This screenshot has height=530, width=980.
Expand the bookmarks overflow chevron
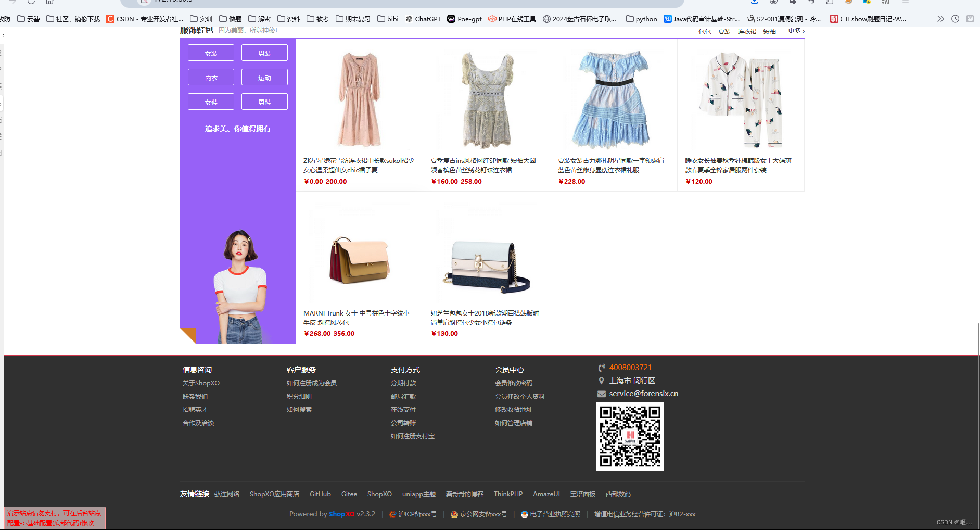click(x=940, y=19)
